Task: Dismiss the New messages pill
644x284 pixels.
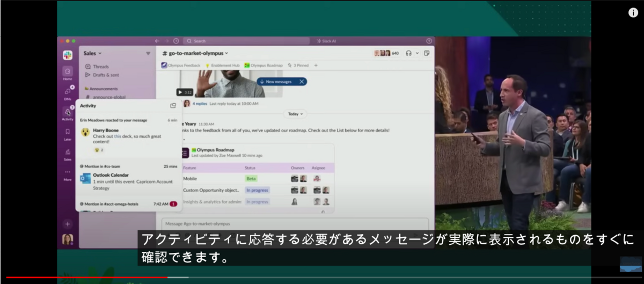Action: [302, 82]
